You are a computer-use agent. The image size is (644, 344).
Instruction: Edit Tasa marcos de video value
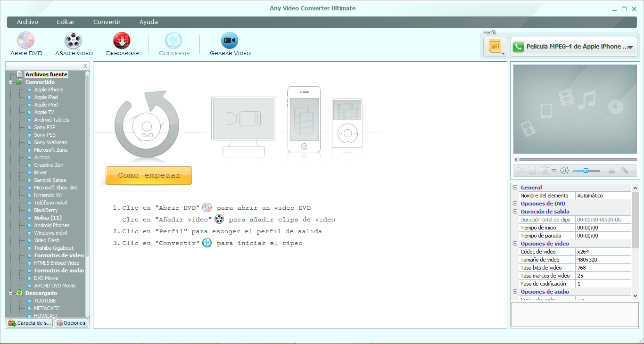(603, 276)
